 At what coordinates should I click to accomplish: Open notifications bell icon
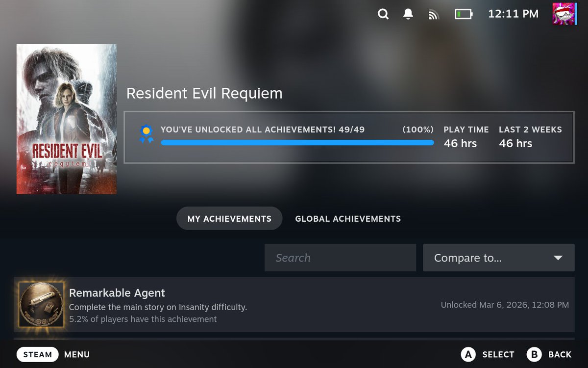[x=408, y=14]
